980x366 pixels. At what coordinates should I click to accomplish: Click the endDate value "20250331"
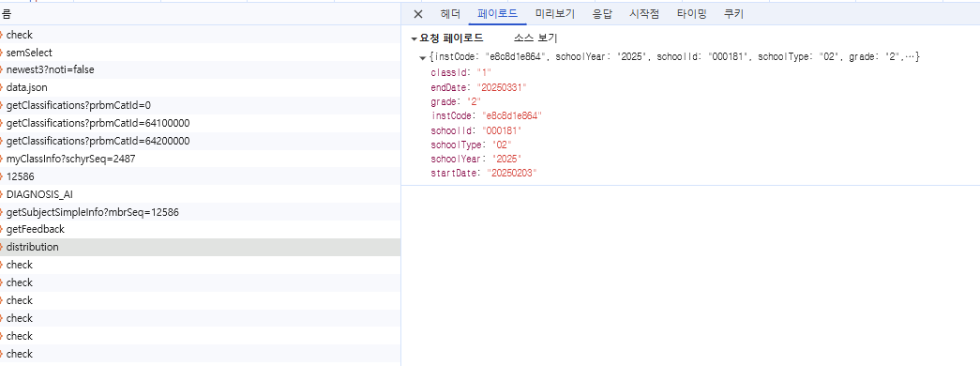(x=502, y=87)
